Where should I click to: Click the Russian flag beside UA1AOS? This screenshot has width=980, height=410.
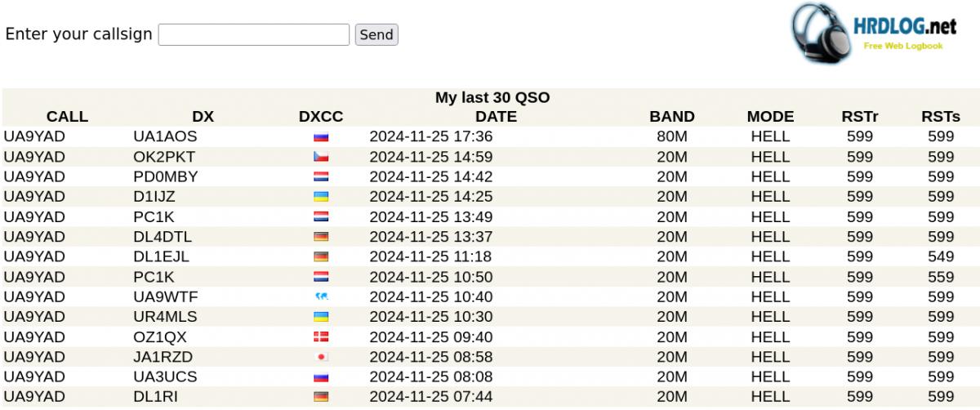tap(321, 137)
